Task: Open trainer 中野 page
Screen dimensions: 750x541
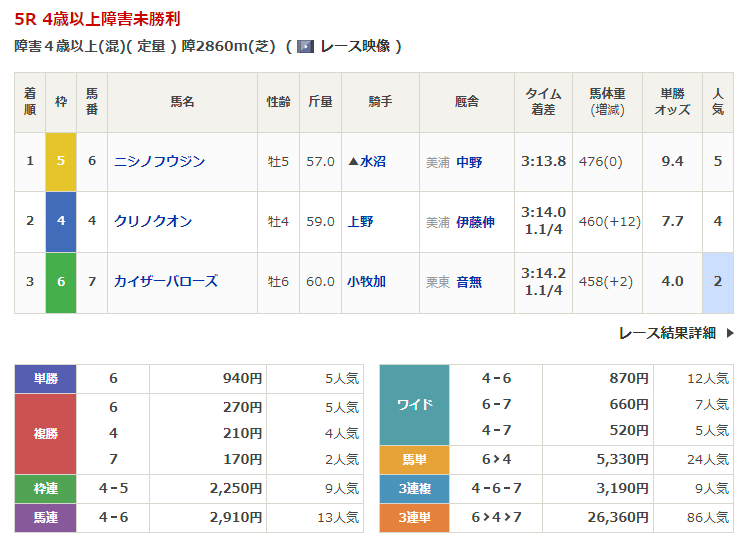Action: point(469,161)
